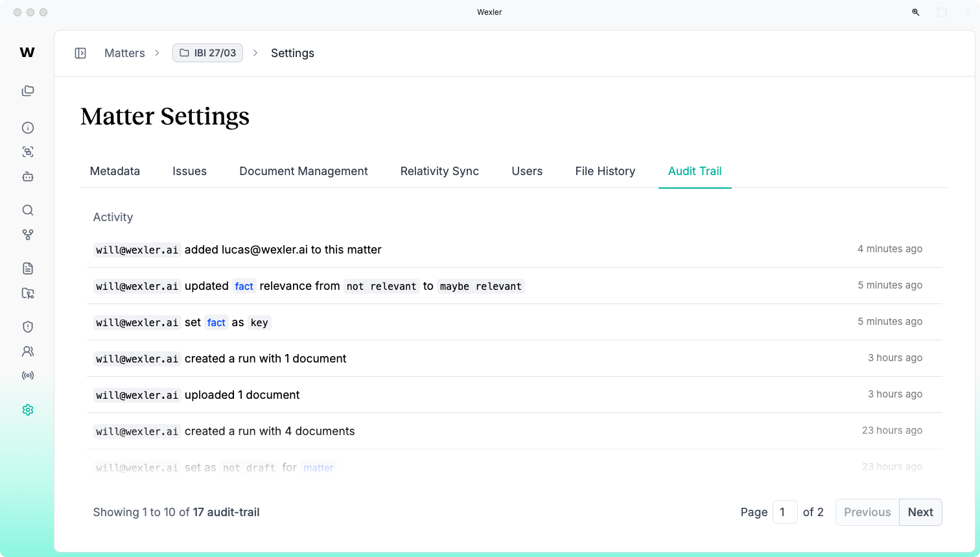Click the fact link in relevance update row

244,286
